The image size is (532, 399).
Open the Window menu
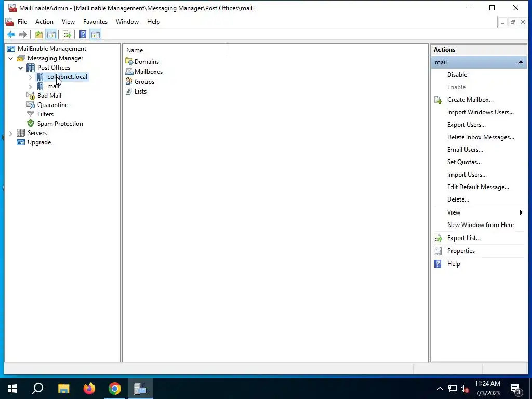127,22
